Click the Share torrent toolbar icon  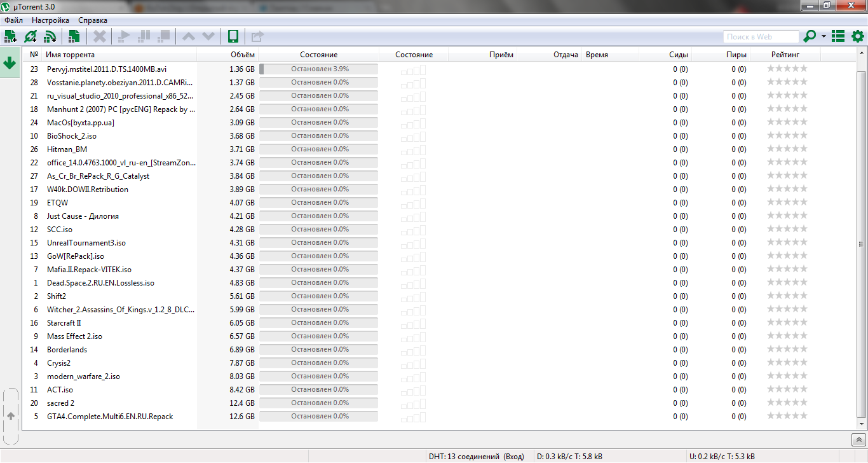(x=257, y=36)
